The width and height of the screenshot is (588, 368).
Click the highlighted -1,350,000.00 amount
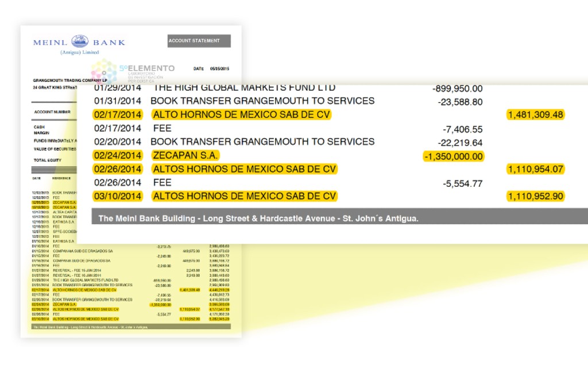coord(453,156)
